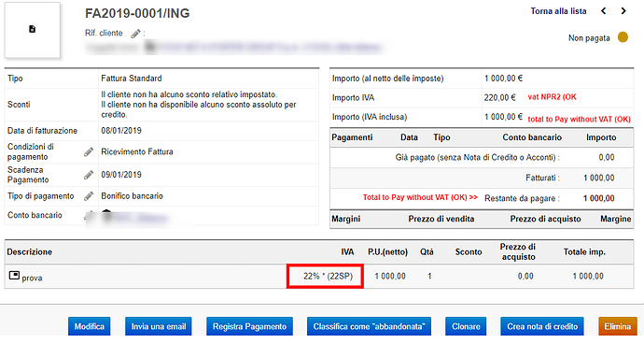Image resolution: width=644 pixels, height=343 pixels.
Task: Go to previous invoice arrow
Action: pos(603,11)
